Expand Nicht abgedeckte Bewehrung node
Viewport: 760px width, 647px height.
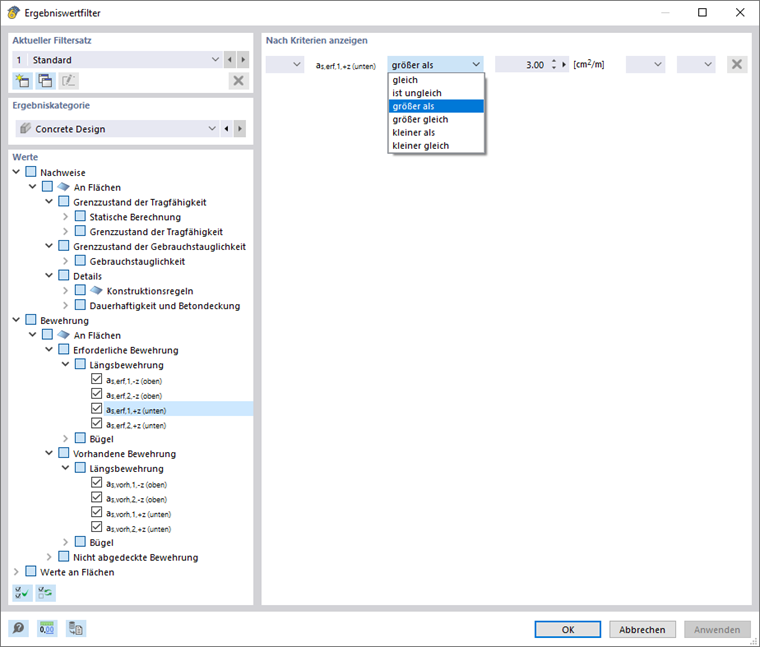[49, 557]
